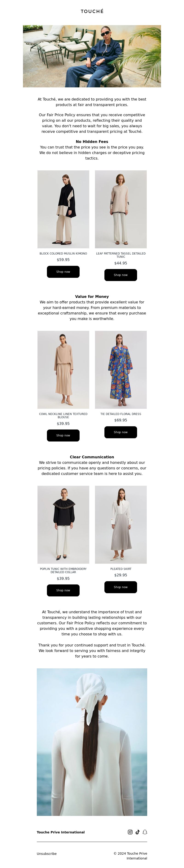Shop now for Cowl Neckline Linen Blouse

pos(63,435)
